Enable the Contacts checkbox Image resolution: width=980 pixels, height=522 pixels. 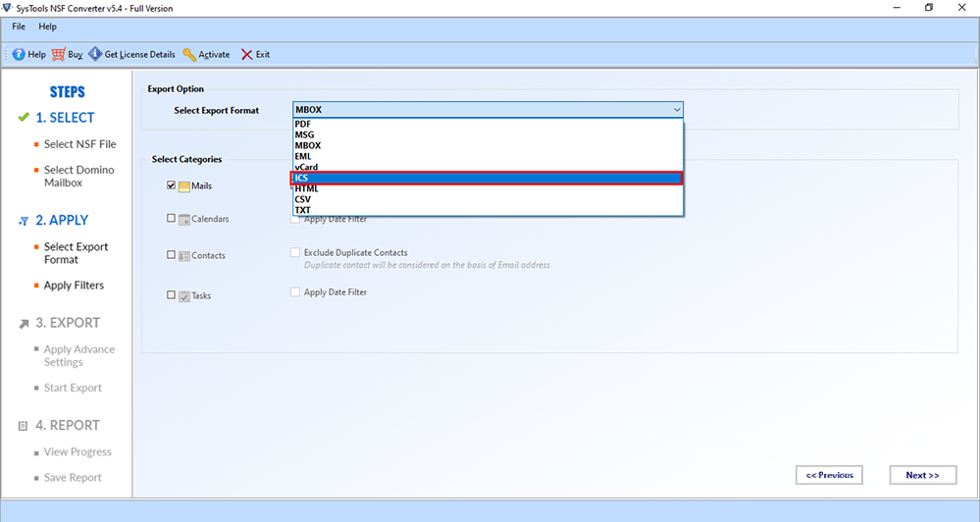(x=172, y=254)
